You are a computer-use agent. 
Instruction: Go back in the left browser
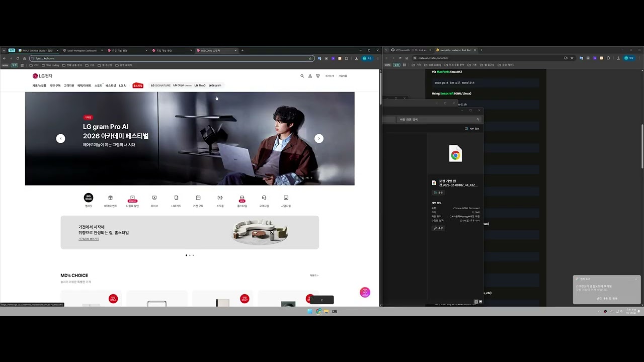coord(5,58)
